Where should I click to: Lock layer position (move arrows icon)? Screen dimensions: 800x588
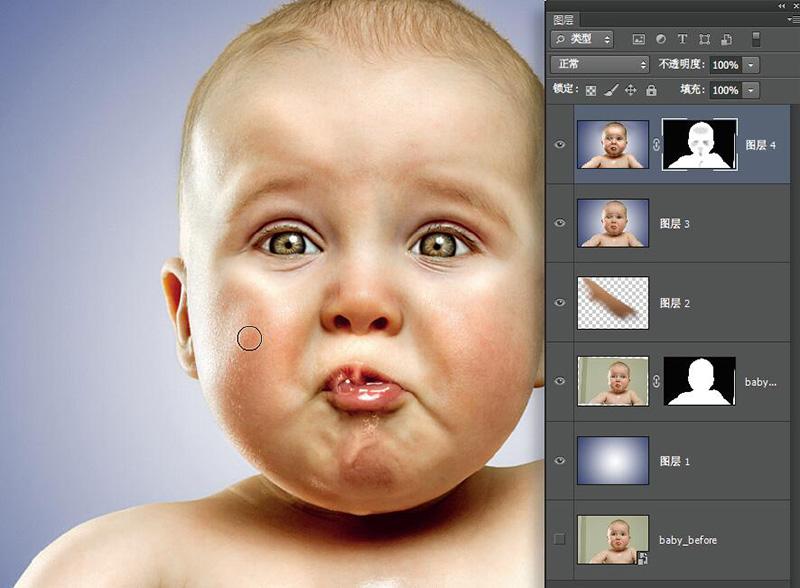tap(631, 90)
